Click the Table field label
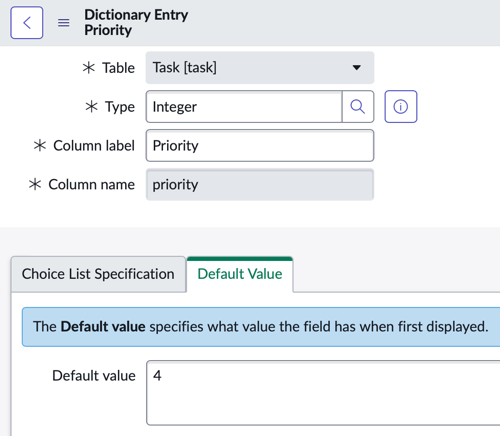This screenshot has height=436, width=500. pyautogui.click(x=118, y=68)
